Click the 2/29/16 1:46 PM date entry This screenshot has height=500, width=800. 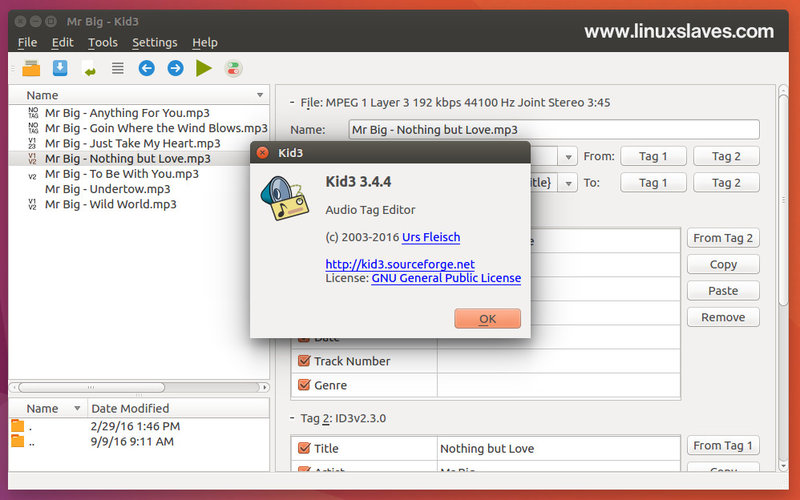tap(135, 426)
